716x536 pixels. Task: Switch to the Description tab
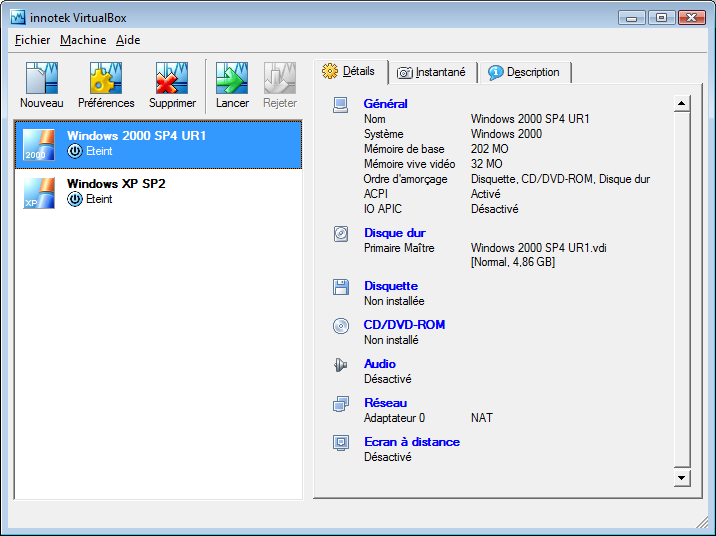click(524, 73)
